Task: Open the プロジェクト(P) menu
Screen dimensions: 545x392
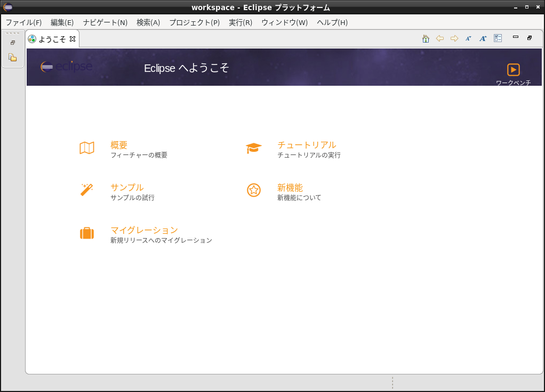Action: pos(195,22)
